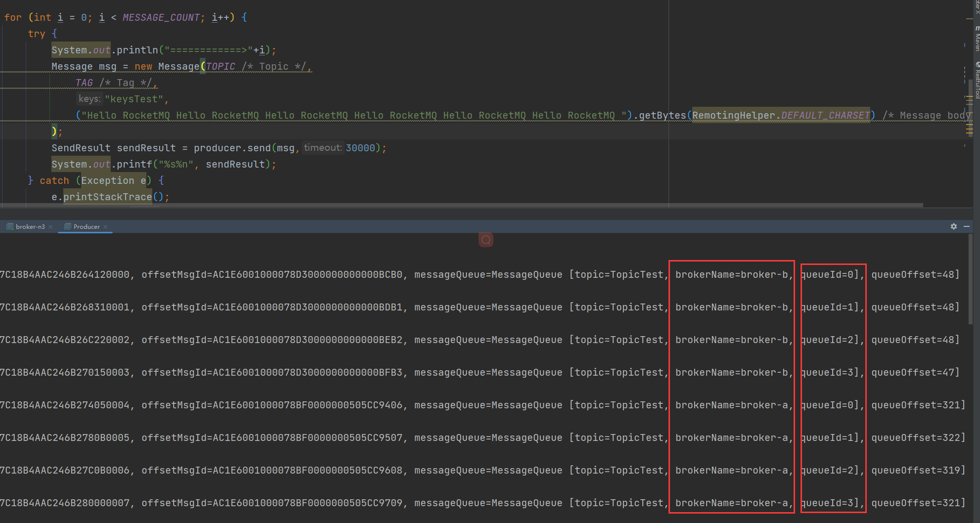Click the editor horizontal scrollbar
This screenshot has height=523, width=980.
(461, 205)
